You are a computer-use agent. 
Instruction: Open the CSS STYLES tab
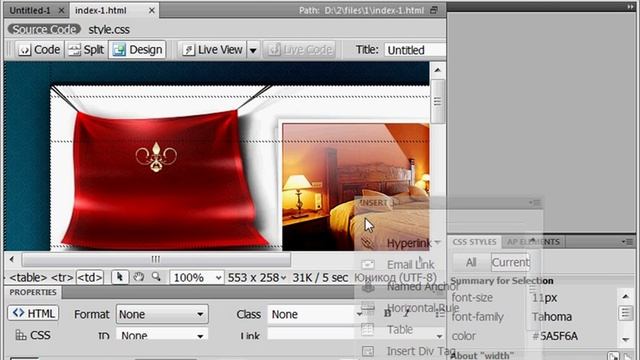click(474, 242)
